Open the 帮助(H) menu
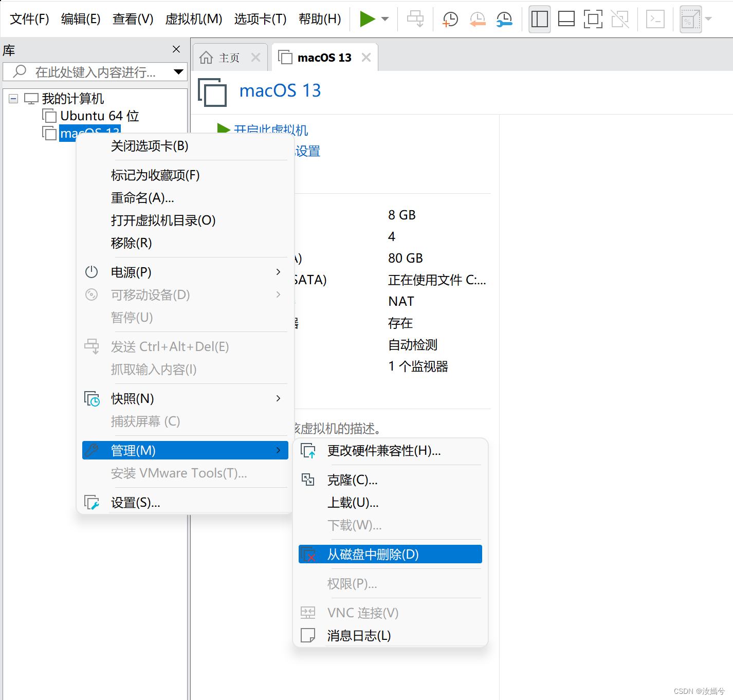 [x=320, y=19]
